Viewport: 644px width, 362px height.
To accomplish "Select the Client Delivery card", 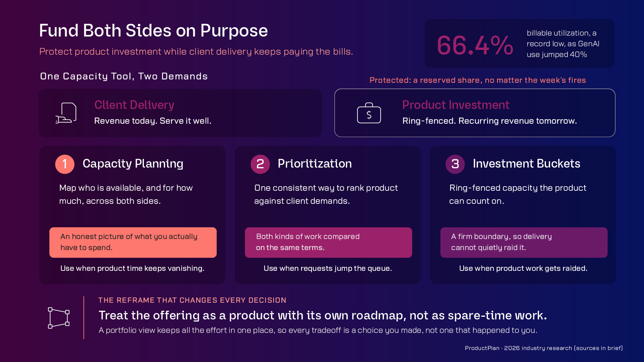I will click(x=180, y=113).
